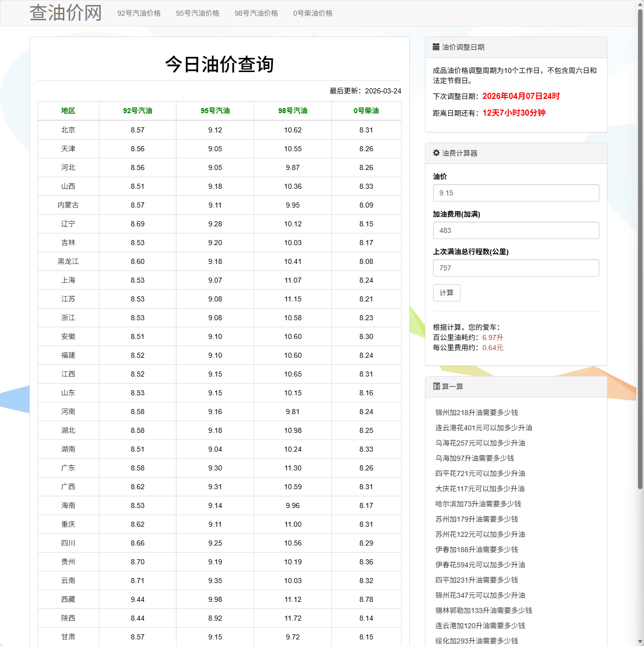This screenshot has width=644, height=646.
Task: Click the 油价 input field showing 9.15
Action: [516, 193]
